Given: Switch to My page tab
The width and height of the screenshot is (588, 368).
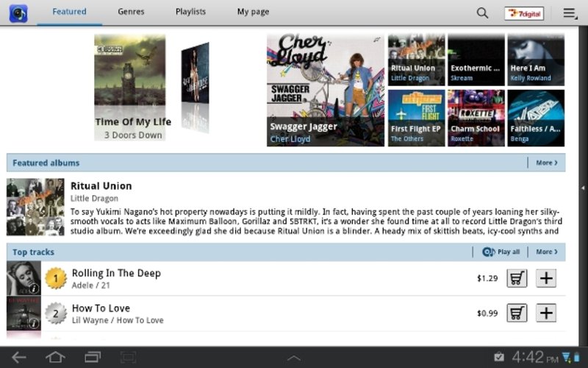Looking at the screenshot, I should (x=253, y=12).
